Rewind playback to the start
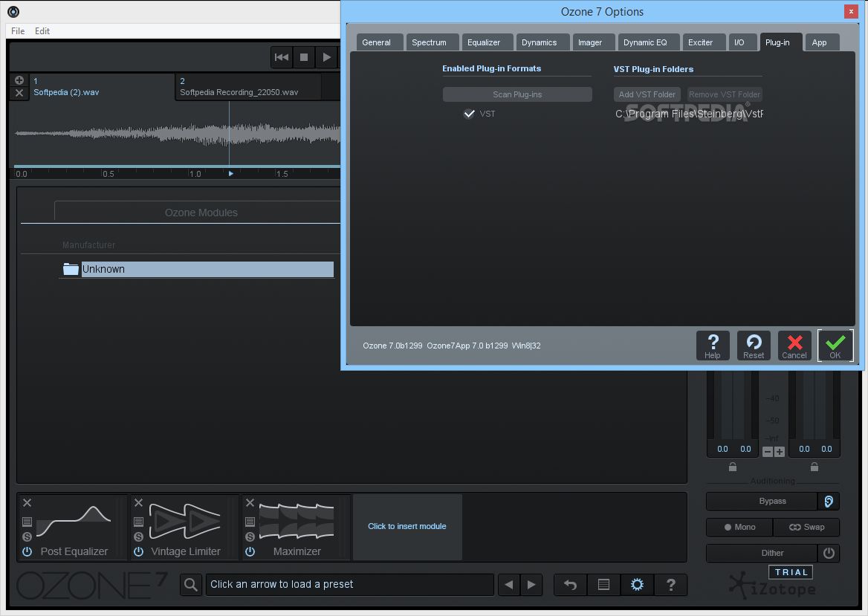The width and height of the screenshot is (868, 616). pos(281,57)
